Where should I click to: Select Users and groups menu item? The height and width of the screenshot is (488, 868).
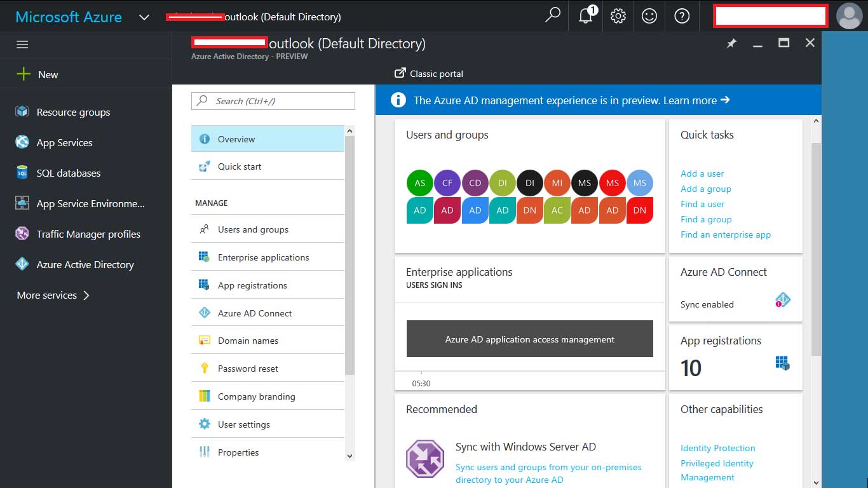coord(253,229)
